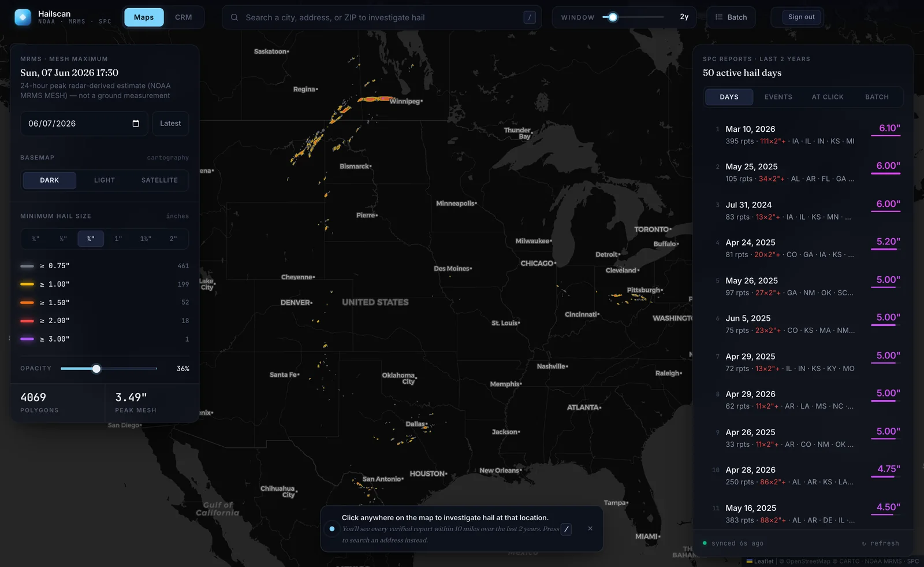Click the red ≥ 2.00" legend swatch
The height and width of the screenshot is (567, 924).
click(x=27, y=321)
